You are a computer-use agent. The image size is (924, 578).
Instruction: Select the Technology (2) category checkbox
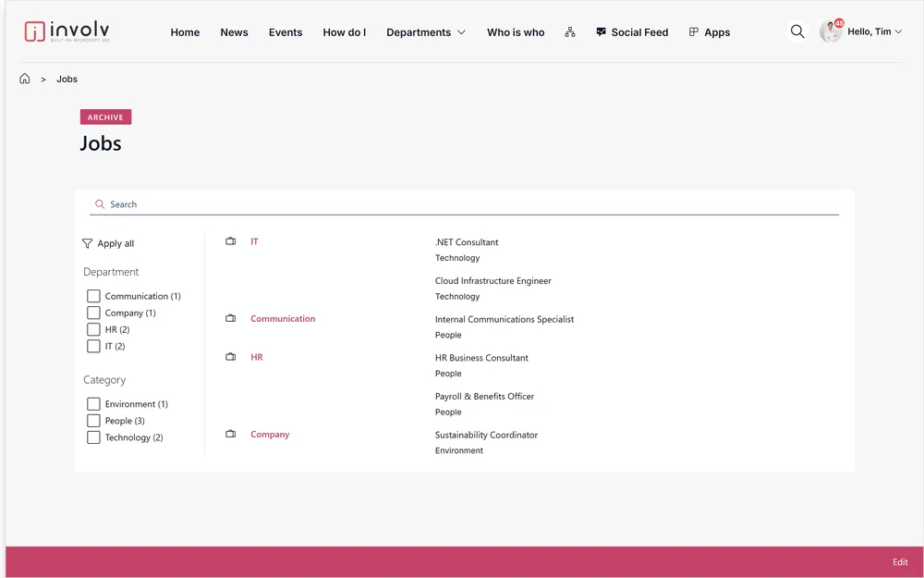coord(93,437)
